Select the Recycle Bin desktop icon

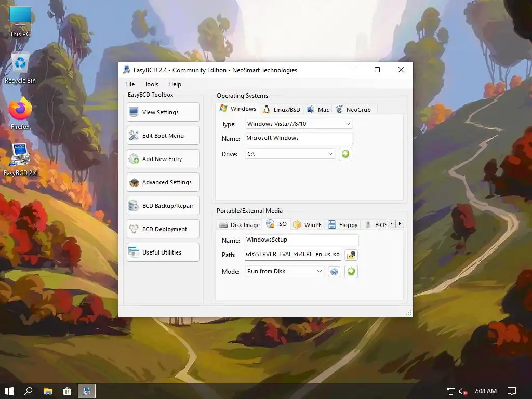click(20, 69)
